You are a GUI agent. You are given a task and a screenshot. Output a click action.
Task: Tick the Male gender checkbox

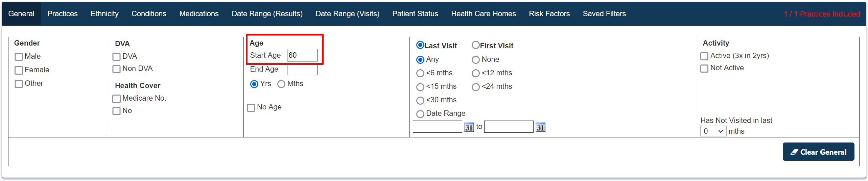coord(19,57)
